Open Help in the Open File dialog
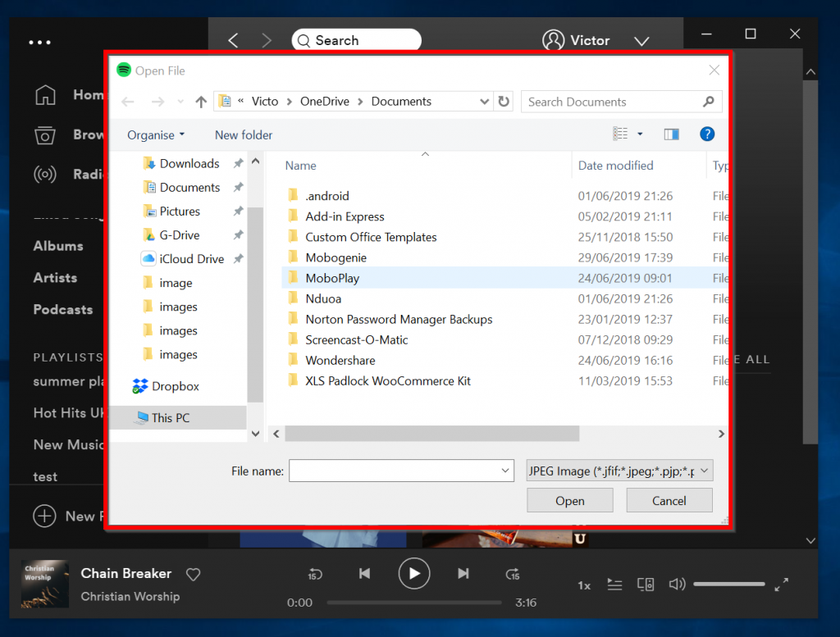Viewport: 840px width, 637px height. click(x=706, y=134)
